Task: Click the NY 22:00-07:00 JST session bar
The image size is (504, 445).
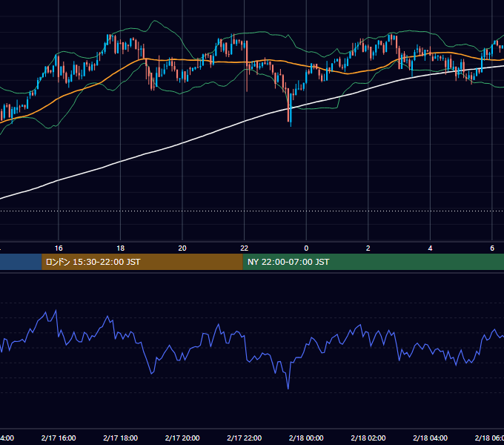Action: 373,262
